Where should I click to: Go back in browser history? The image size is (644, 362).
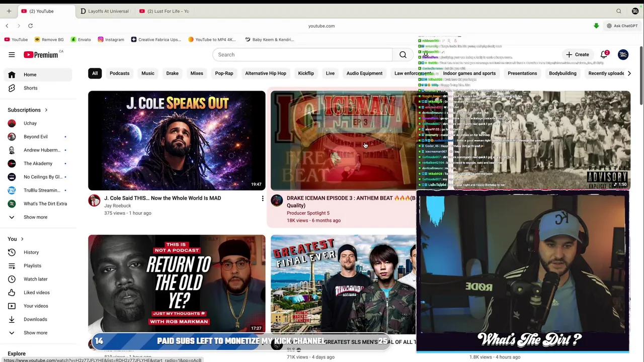coord(7,26)
